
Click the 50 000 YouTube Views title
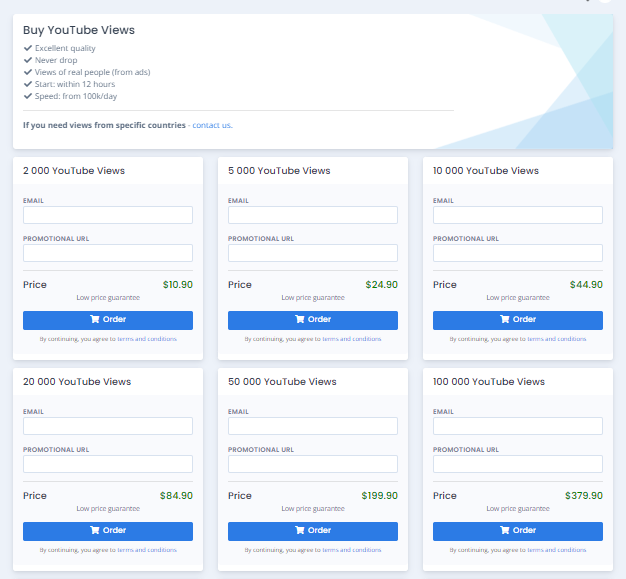(x=282, y=381)
